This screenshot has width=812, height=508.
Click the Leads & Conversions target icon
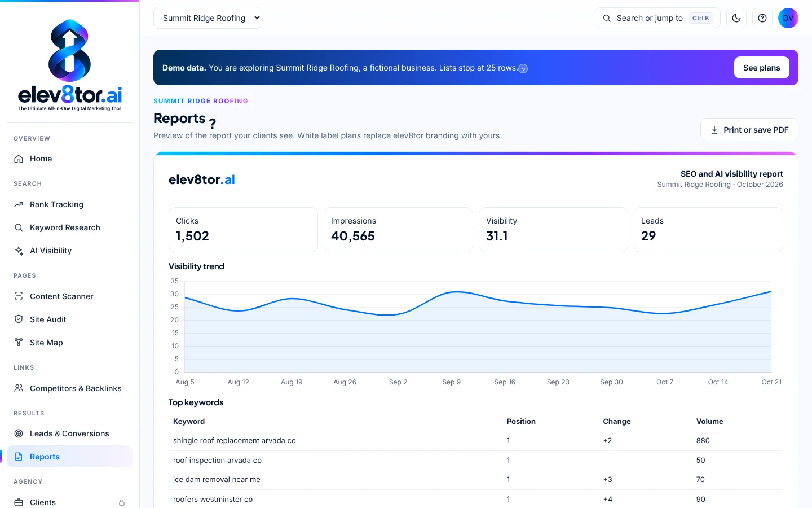[19, 433]
